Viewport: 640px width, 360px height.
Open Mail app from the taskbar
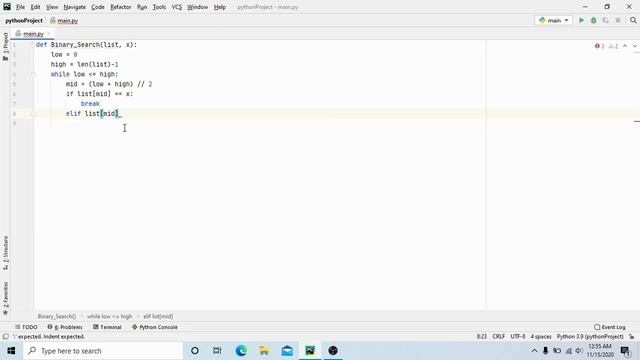287,351
